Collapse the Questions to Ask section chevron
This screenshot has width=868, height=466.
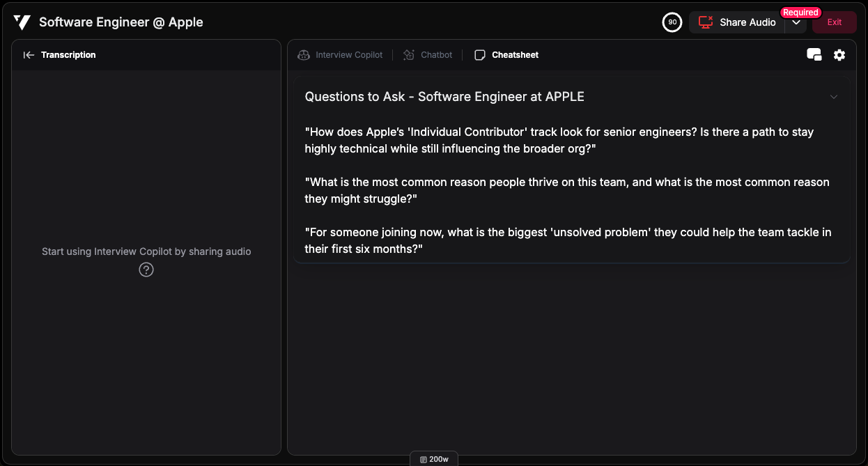pos(834,97)
